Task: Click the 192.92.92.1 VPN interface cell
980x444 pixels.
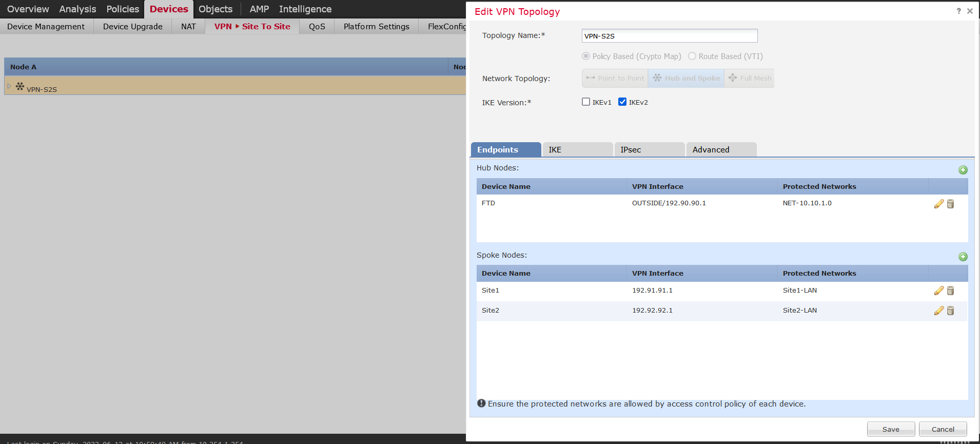Action: pos(652,310)
